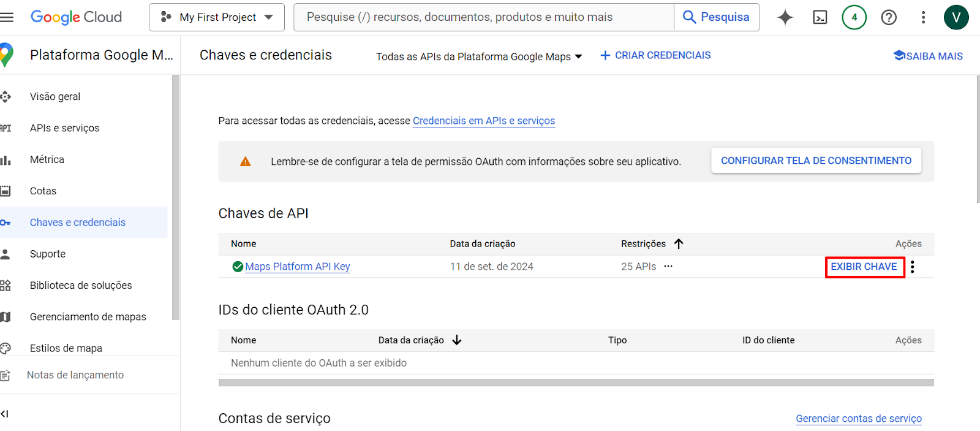The image size is (980, 431).
Task: Open Gerenciar contas de serviço link
Action: point(859,419)
